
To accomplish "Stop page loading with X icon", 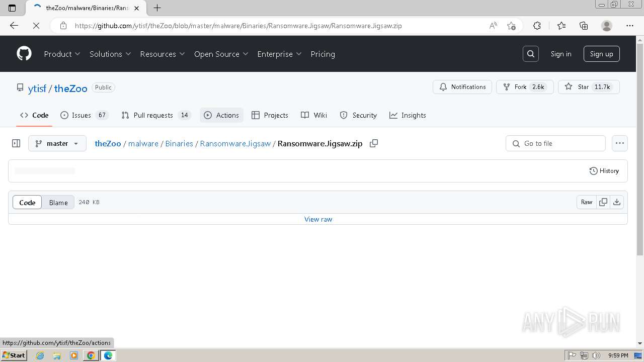I will pyautogui.click(x=36, y=26).
